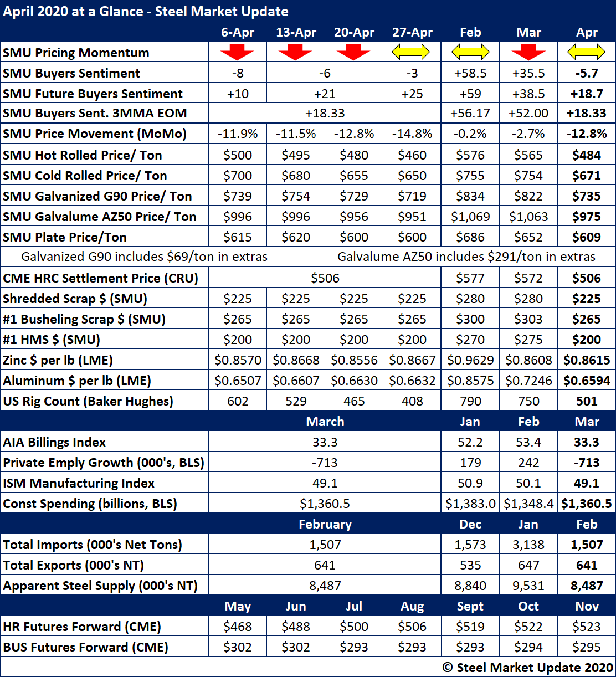The image size is (616, 677).
Task: Click the HR Futures Forward Nov price
Action: click(x=587, y=627)
